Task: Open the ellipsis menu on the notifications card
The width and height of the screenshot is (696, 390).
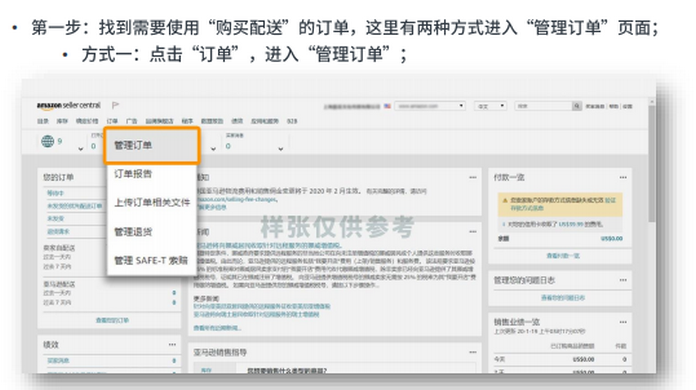Action: 473,177
